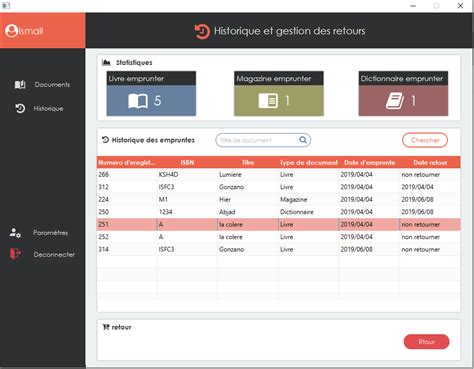Click the ismail username label
Image resolution: width=474 pixels, height=369 pixels.
pos(31,31)
